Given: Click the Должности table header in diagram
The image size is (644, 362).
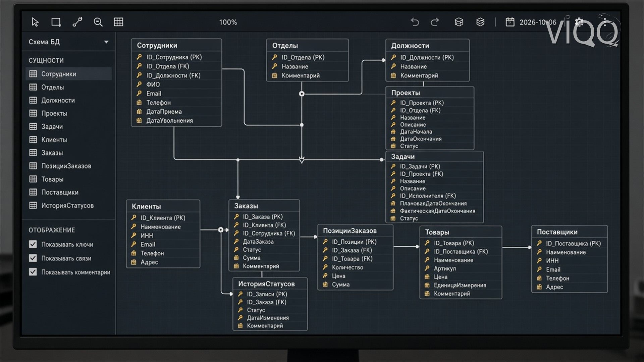Looking at the screenshot, I should pos(427,46).
